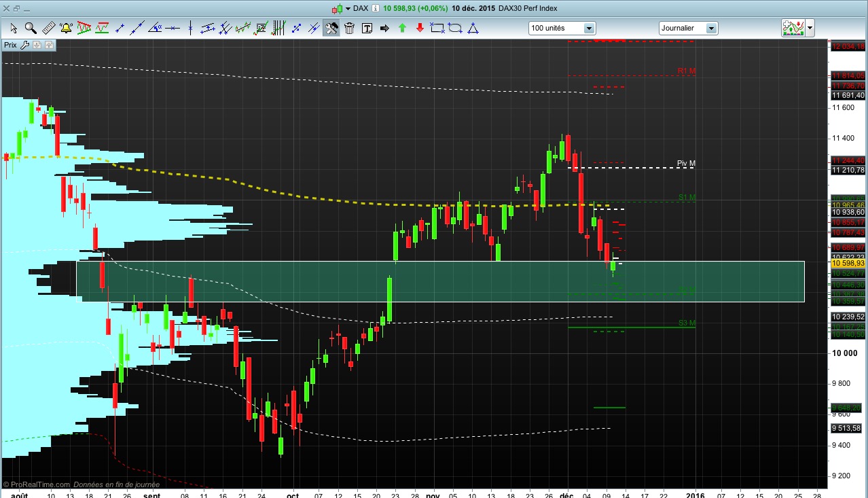This screenshot has width=868, height=498.
Task: Click the ProRealTime.com link
Action: [39, 484]
